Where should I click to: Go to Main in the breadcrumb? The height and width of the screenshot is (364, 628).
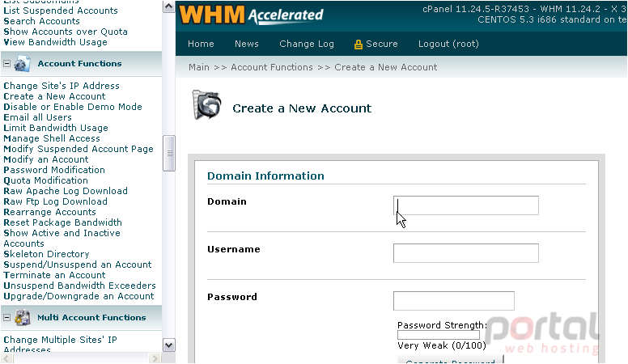click(199, 67)
